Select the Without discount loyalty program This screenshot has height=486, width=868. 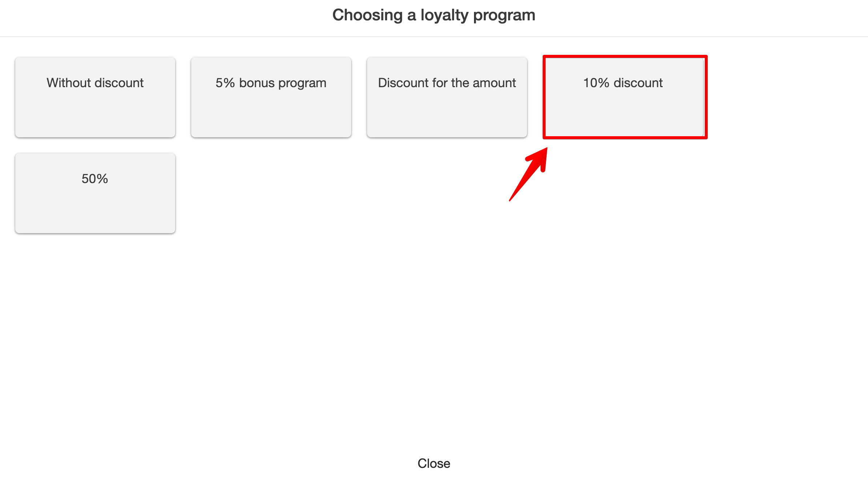tap(95, 97)
